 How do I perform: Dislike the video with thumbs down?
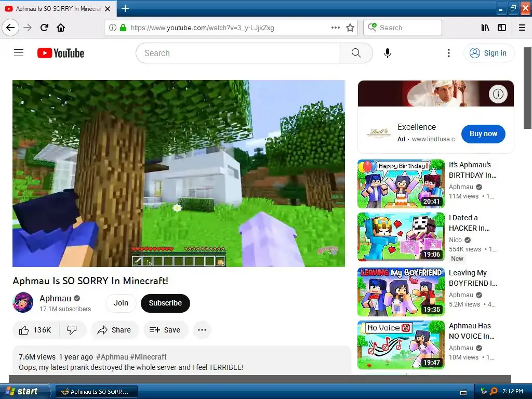click(72, 330)
